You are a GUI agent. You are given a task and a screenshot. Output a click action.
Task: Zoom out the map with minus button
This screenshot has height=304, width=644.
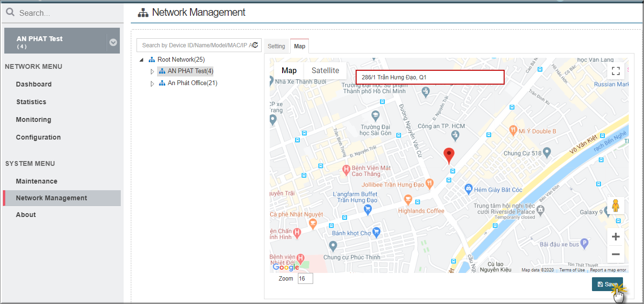(616, 254)
